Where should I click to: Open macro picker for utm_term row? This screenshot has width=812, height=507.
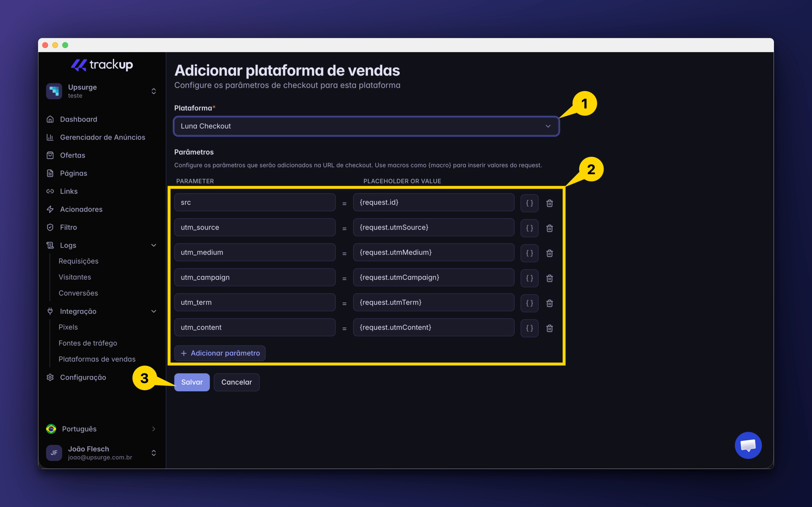[529, 303]
